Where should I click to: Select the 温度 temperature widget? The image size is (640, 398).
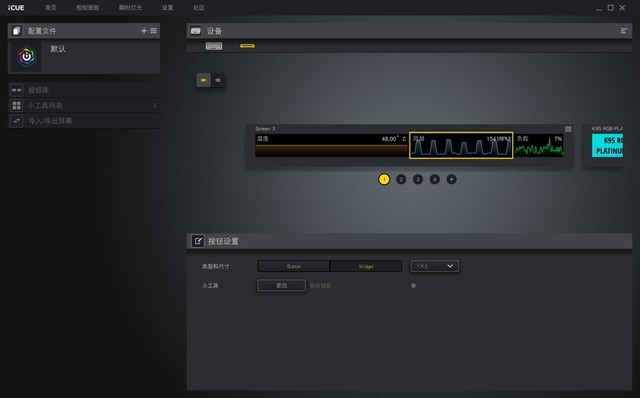tap(331, 145)
